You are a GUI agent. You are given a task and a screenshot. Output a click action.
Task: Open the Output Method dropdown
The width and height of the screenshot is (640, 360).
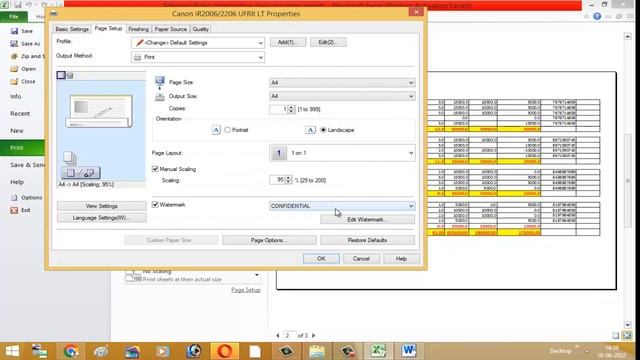[198, 57]
